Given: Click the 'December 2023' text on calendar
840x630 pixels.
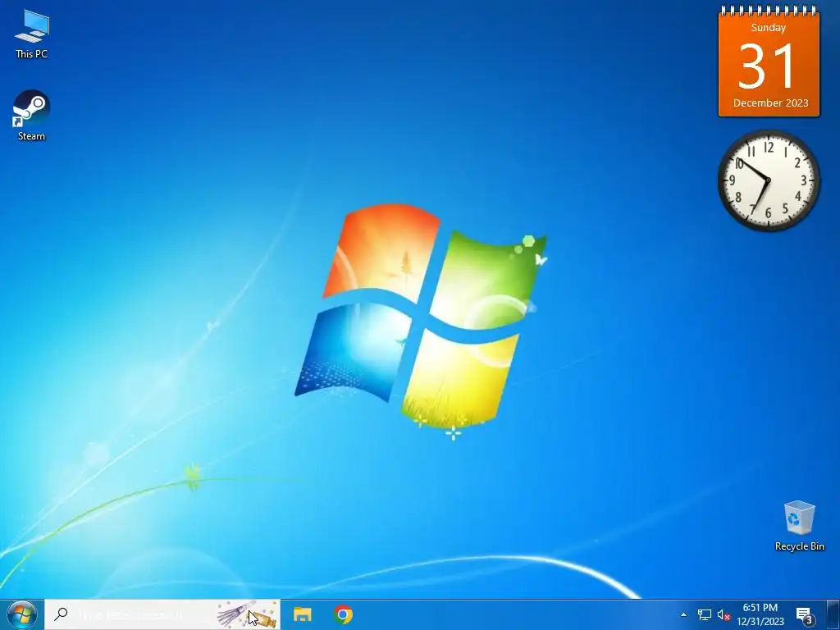Looking at the screenshot, I should (x=770, y=103).
